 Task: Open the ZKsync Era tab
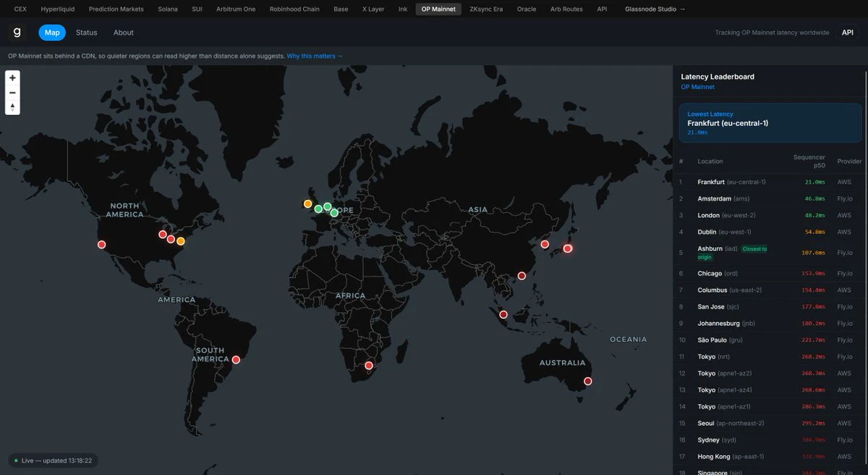click(486, 9)
